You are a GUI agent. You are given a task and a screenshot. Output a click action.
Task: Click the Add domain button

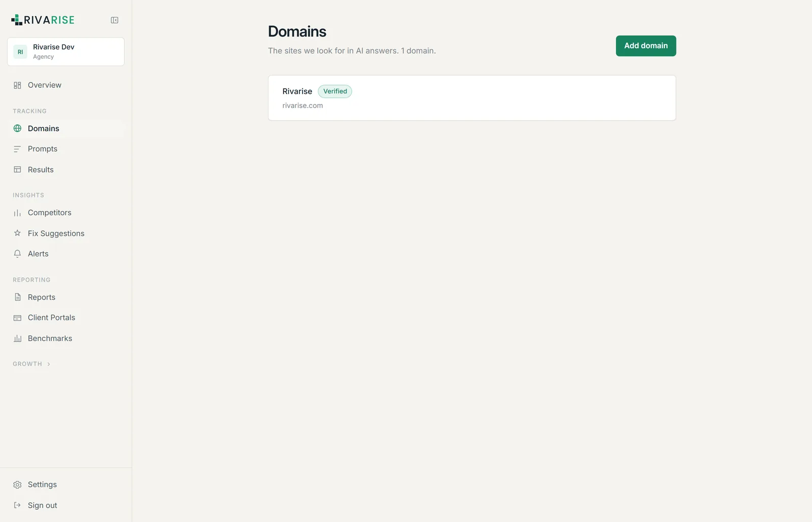pyautogui.click(x=646, y=46)
